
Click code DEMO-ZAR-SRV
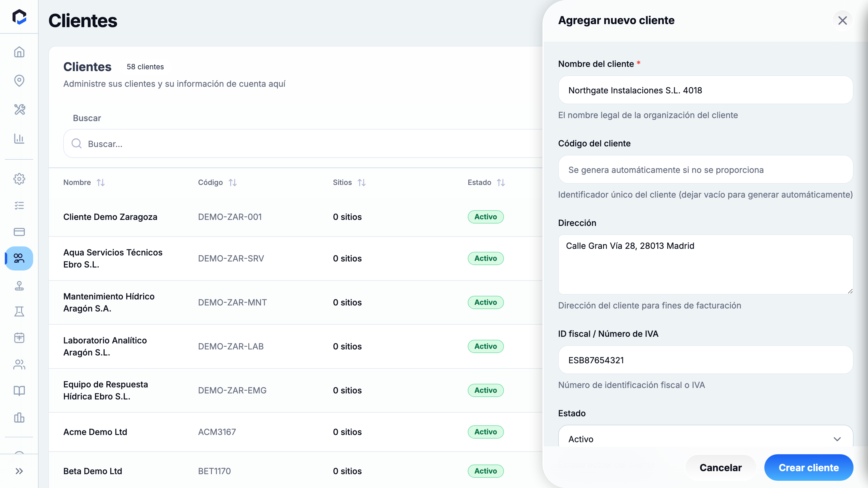(231, 258)
